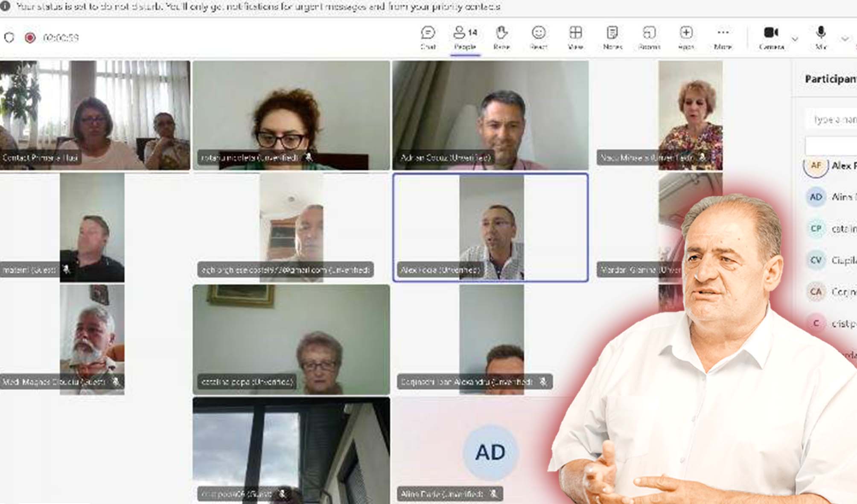Click the Contact Primaria Iasi name label
The width and height of the screenshot is (857, 504).
click(x=40, y=157)
